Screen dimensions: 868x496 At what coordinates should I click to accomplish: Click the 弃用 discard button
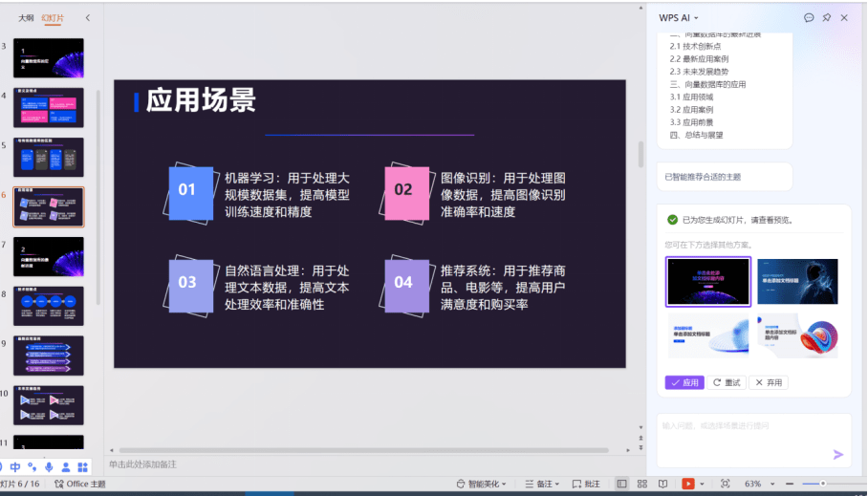769,382
